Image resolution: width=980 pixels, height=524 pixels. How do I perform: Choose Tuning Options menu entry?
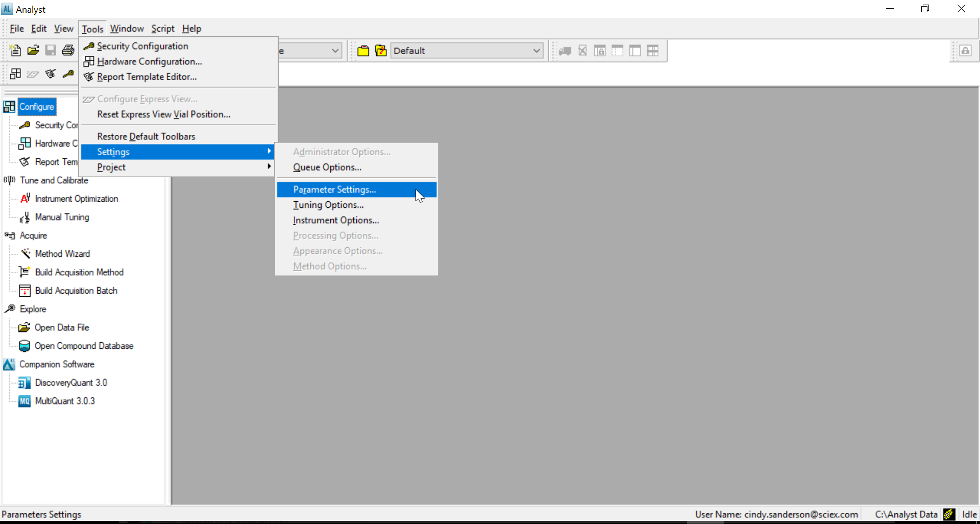(x=328, y=205)
